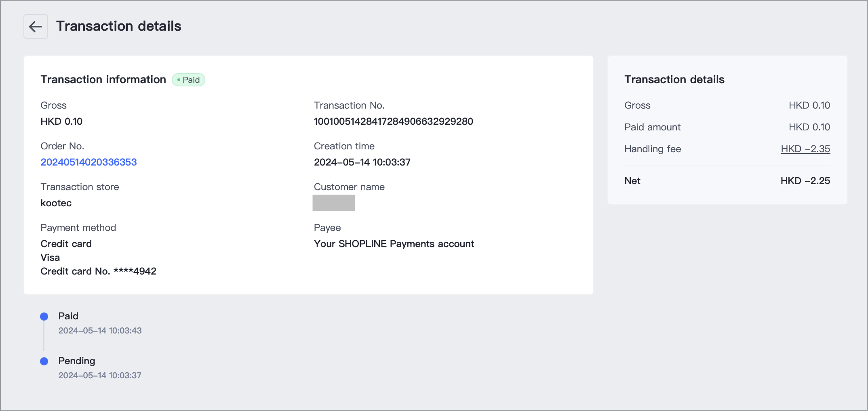This screenshot has height=411, width=868.
Task: Click the Paid status badge
Action: point(189,80)
